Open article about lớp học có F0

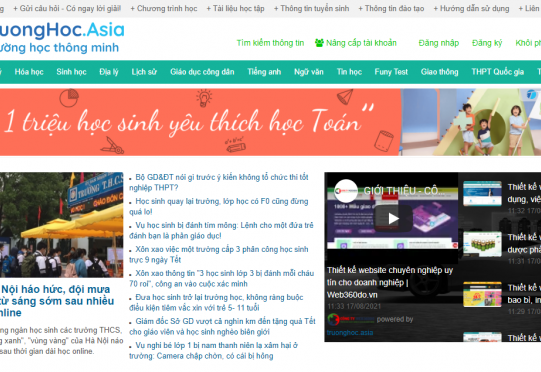click(x=219, y=206)
